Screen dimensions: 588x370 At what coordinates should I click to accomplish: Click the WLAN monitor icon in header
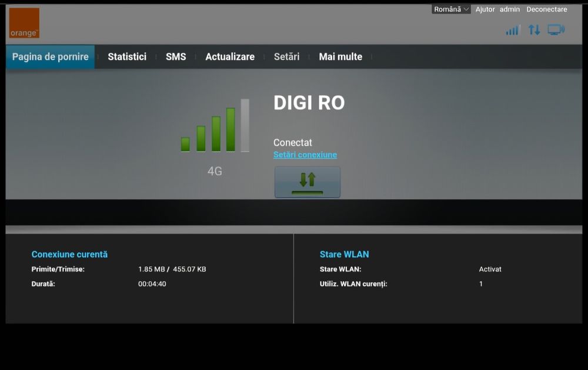pos(556,29)
